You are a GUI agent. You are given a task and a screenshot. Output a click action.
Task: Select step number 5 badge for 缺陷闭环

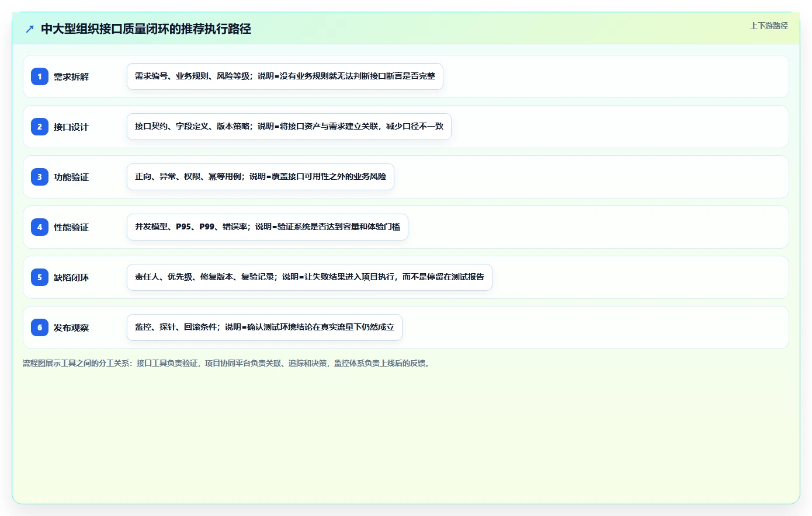coord(40,277)
